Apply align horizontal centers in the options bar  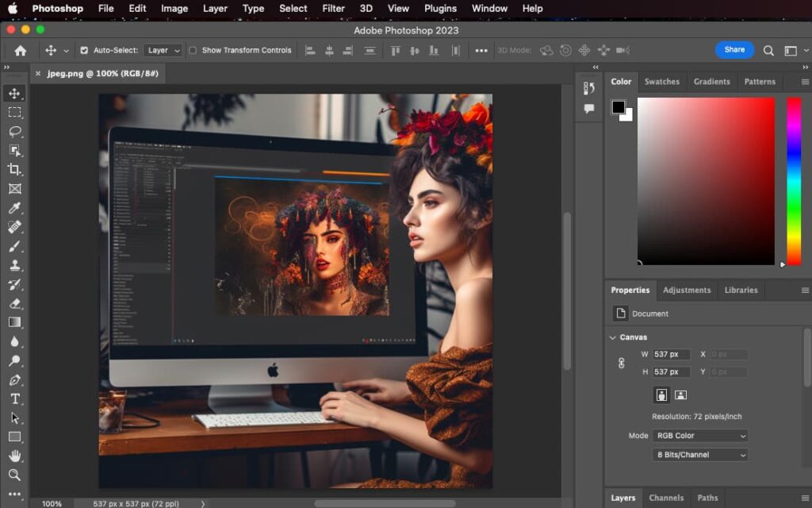click(x=329, y=50)
